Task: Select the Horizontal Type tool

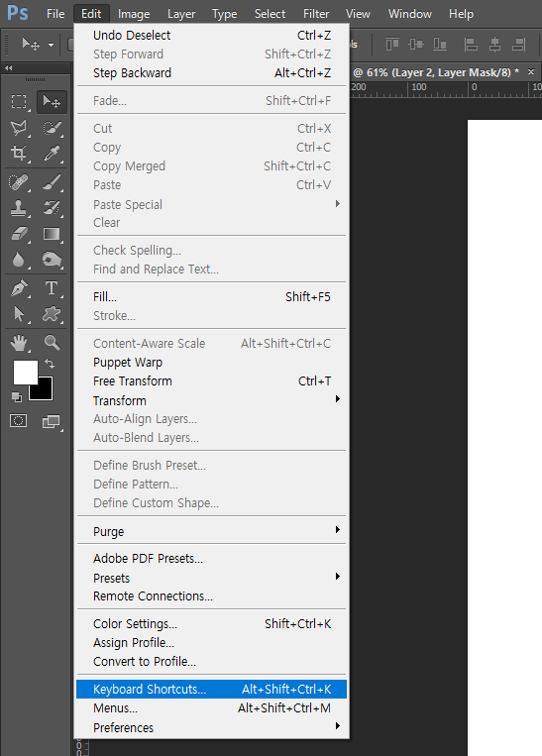Action: 52,288
